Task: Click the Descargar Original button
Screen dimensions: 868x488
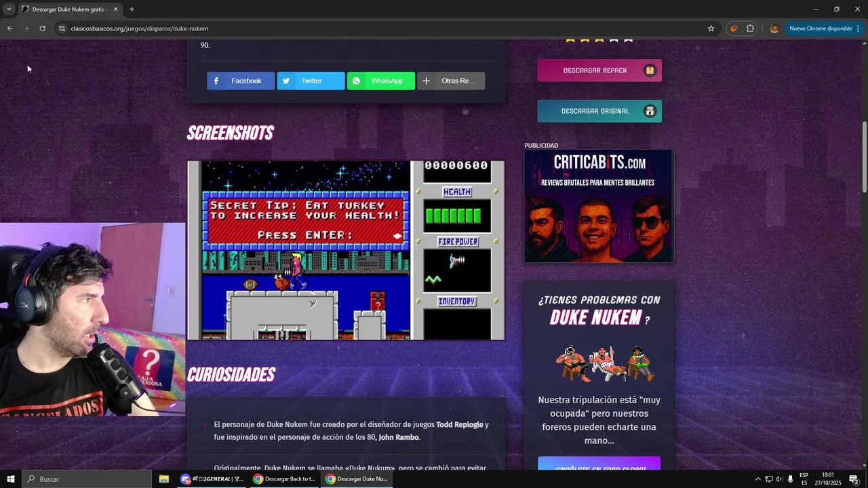Action: click(x=599, y=111)
